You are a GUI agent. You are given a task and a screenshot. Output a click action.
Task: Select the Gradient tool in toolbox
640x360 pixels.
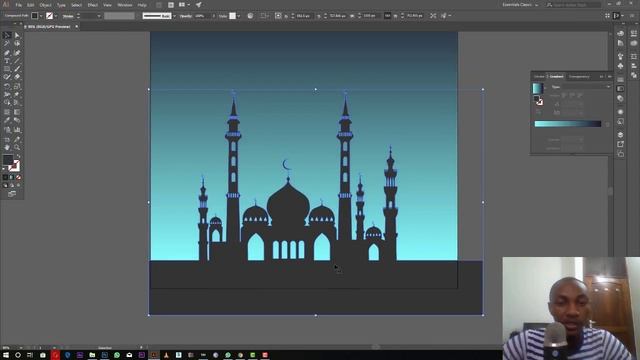pos(17,112)
